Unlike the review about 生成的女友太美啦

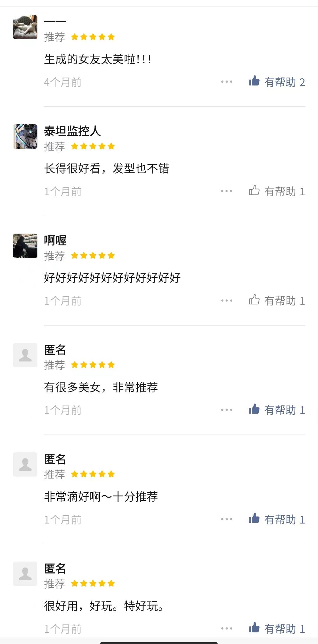(x=254, y=81)
